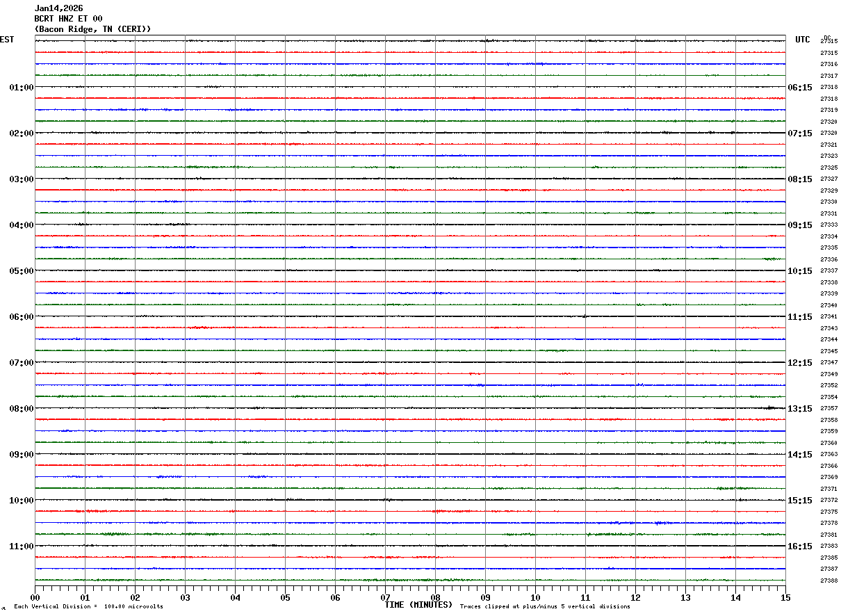Image resolution: width=841 pixels, height=616 pixels.
Task: Select the DC offset value 27366
Action: click(828, 466)
